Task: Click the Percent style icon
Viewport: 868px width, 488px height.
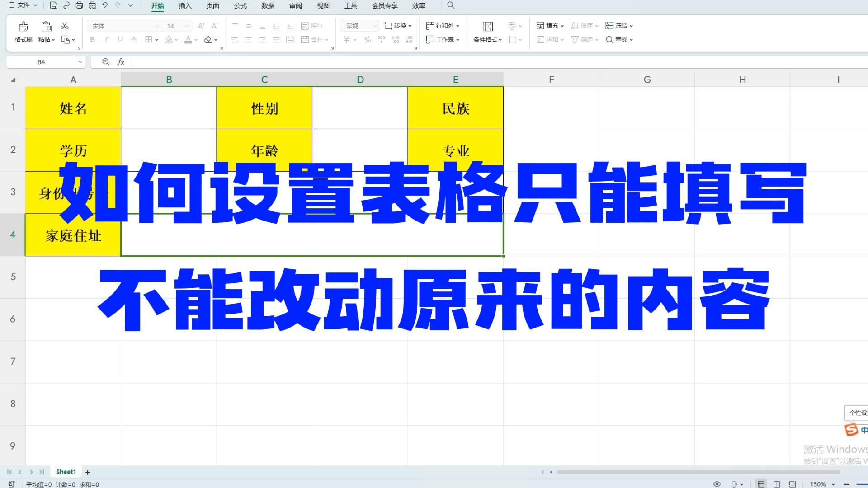Action: tap(368, 40)
